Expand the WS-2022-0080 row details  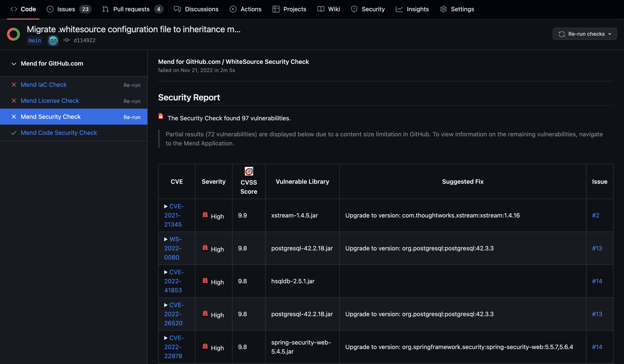point(166,239)
